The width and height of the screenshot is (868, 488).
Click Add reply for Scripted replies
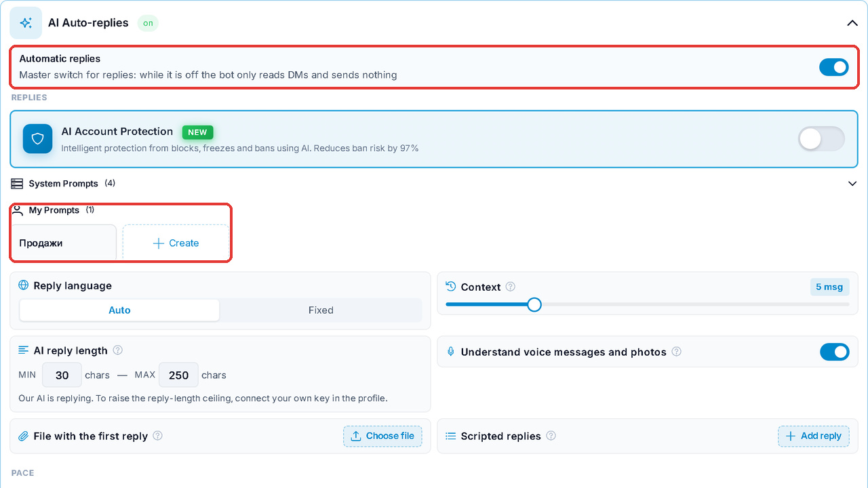click(x=813, y=436)
